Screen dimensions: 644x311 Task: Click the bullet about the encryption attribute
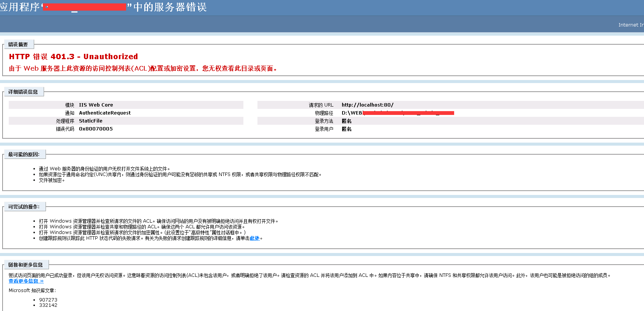click(142, 232)
